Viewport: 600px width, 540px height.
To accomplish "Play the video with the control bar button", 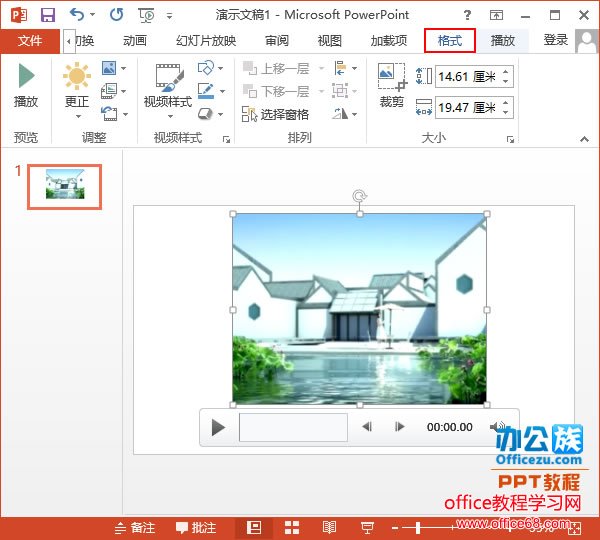I will pyautogui.click(x=218, y=427).
